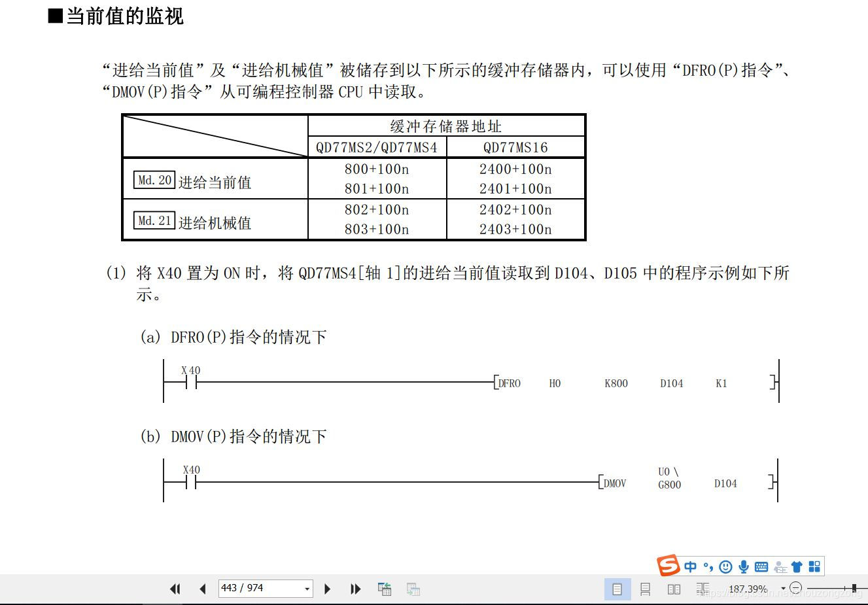Click the K1 operand in the ladder
868x605 pixels.
[x=721, y=383]
